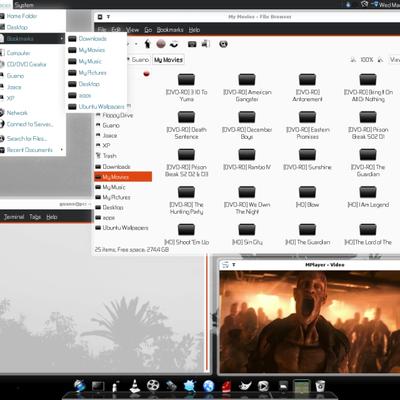Launch the blue earth browser in dock
Viewport: 400px width, 400px height.
point(209,386)
